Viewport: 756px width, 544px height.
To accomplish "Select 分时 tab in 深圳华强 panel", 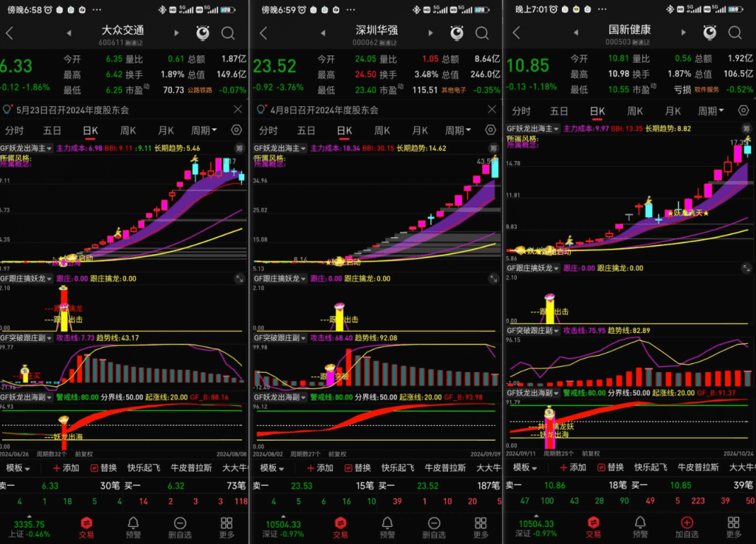I will click(268, 131).
